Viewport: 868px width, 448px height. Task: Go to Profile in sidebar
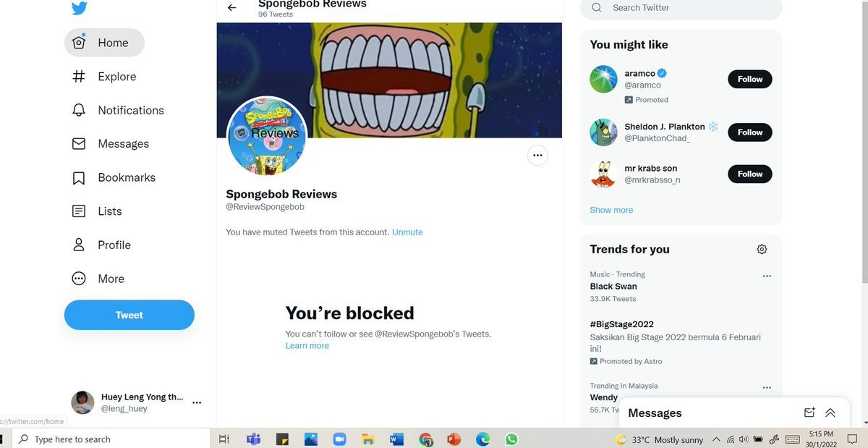pyautogui.click(x=101, y=245)
